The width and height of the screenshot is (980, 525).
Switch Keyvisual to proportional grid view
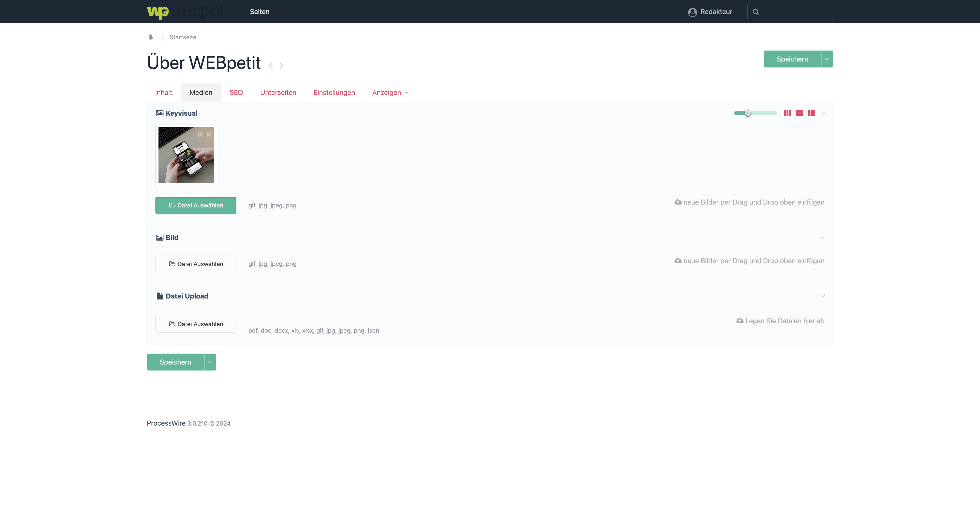click(799, 113)
